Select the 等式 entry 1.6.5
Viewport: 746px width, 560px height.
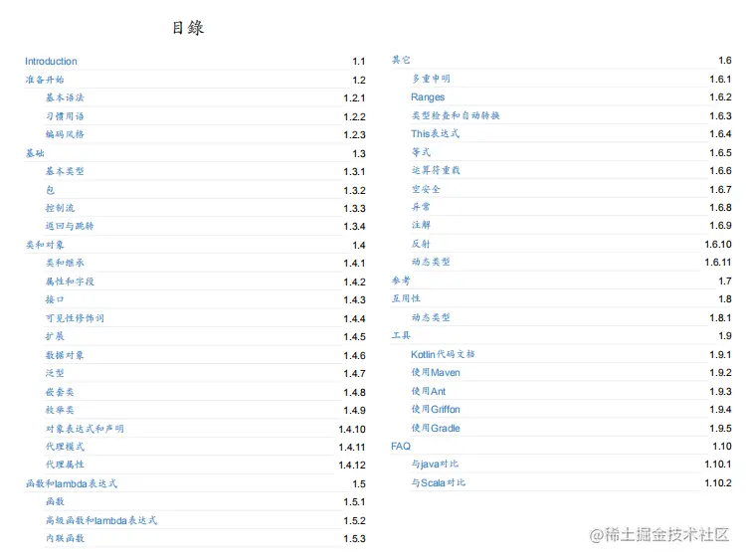(x=421, y=152)
